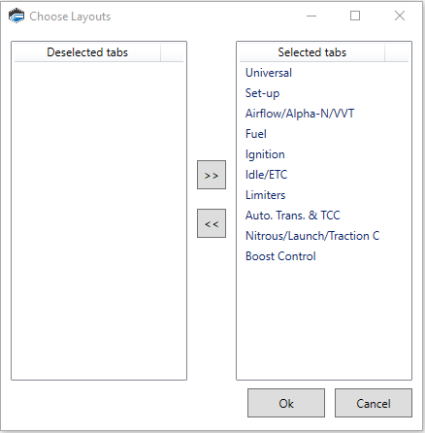Image resolution: width=425 pixels, height=433 pixels.
Task: Click the Selected tabs column header
Action: pyautogui.click(x=312, y=52)
